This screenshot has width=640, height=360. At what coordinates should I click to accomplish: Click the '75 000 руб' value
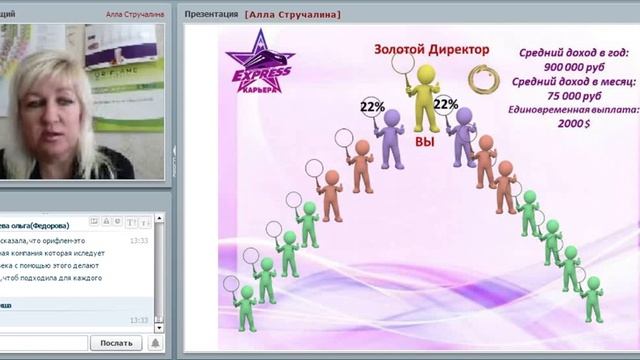coord(574,96)
